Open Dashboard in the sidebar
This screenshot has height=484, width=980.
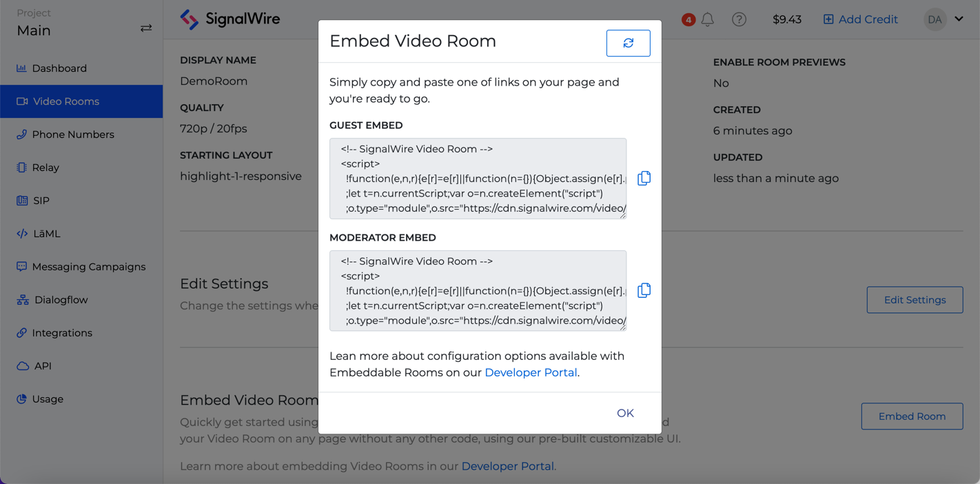(x=81, y=68)
